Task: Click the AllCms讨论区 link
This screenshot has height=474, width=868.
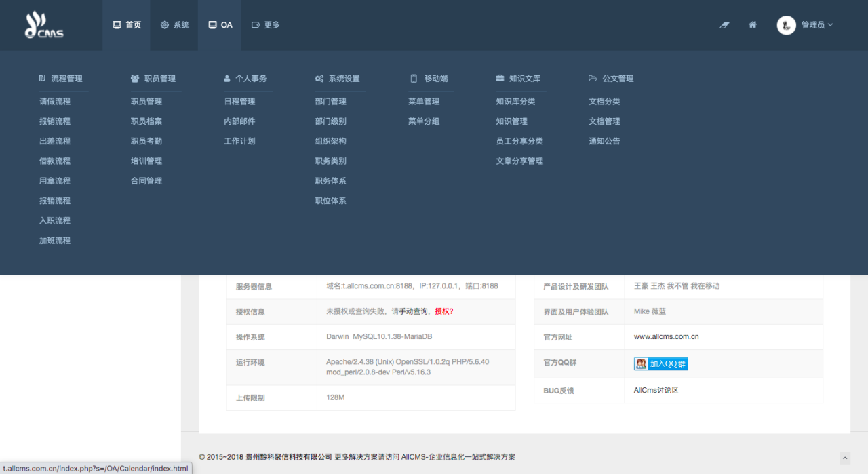Action: click(x=656, y=391)
